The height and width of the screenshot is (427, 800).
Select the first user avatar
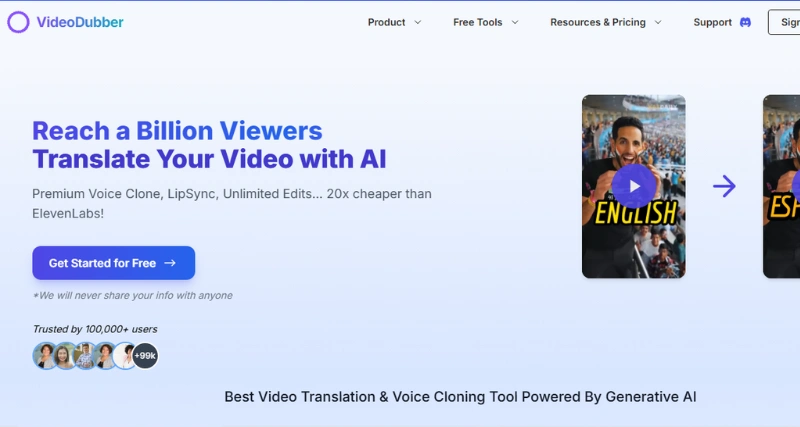[45, 356]
